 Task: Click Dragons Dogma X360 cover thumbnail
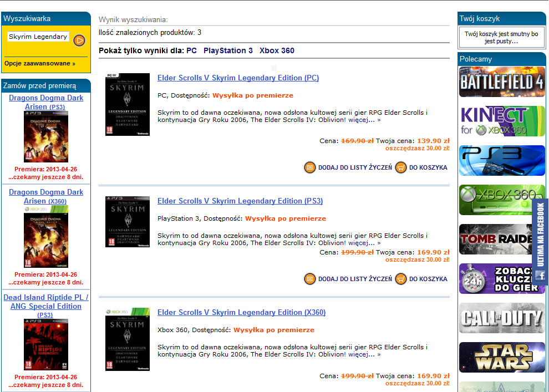click(46, 237)
